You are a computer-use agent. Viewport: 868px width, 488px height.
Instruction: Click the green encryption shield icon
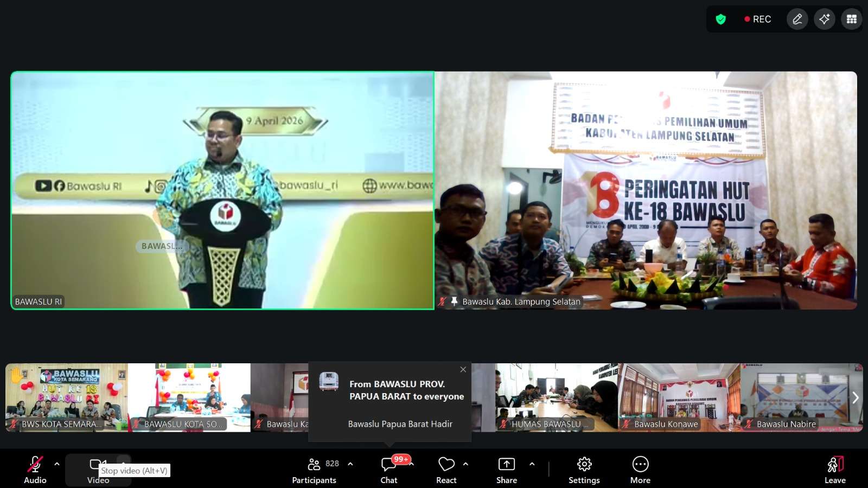coord(720,20)
